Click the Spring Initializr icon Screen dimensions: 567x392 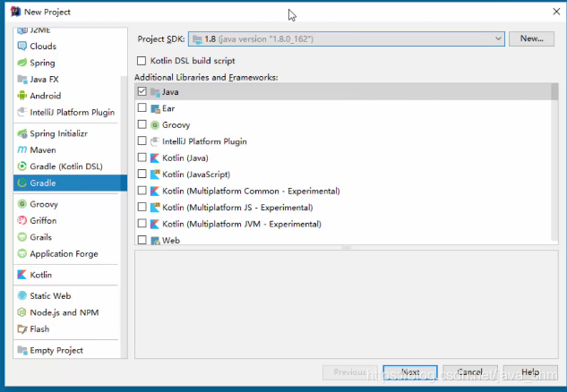(22, 133)
